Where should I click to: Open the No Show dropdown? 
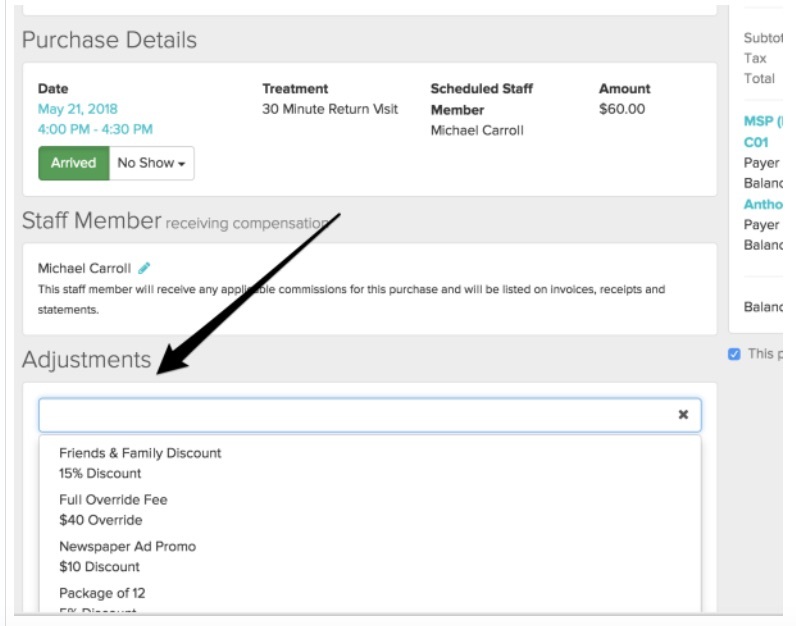151,163
